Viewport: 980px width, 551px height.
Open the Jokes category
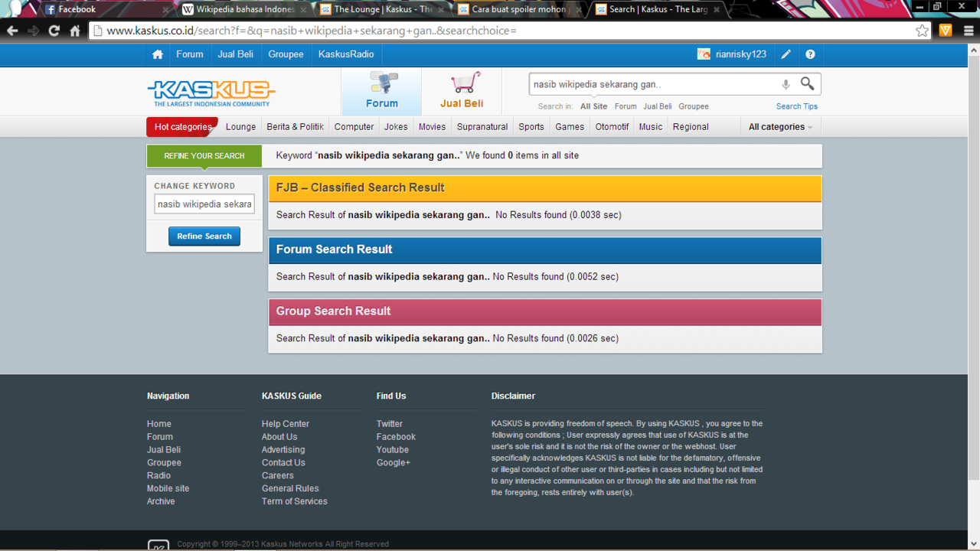tap(396, 127)
